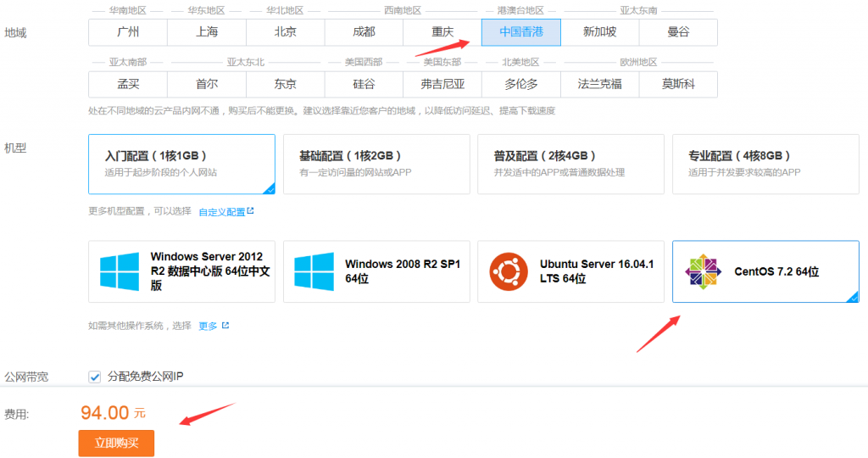
Task: Click the 港澳台地区 group heading
Action: [520, 10]
